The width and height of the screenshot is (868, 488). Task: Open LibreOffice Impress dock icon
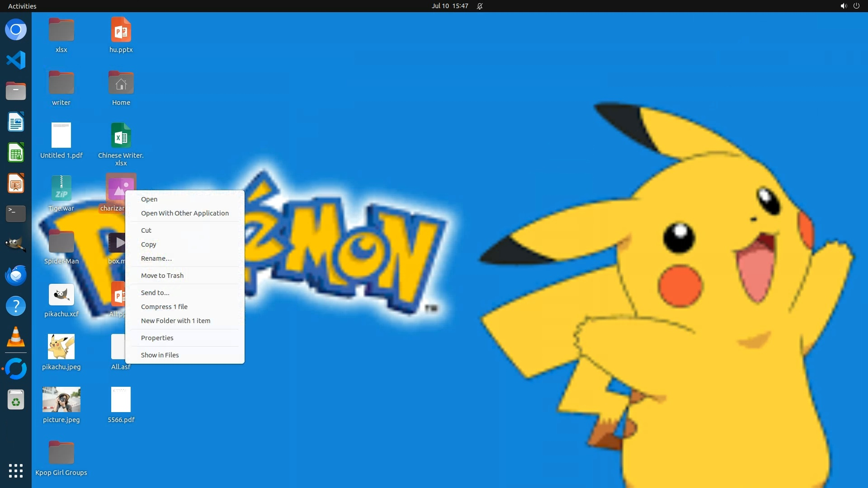click(16, 183)
